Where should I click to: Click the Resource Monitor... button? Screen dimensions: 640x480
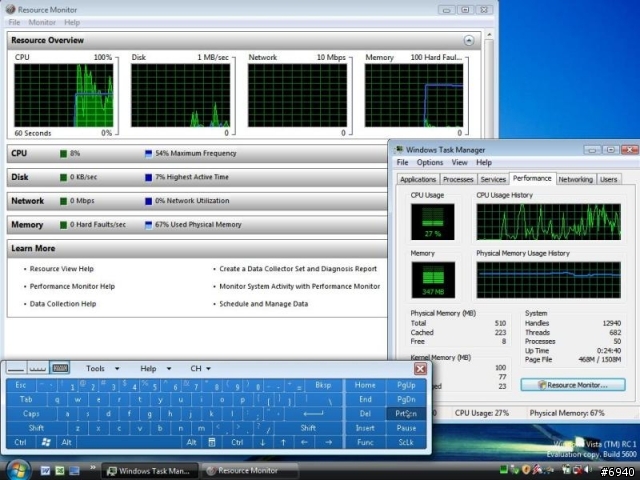(x=573, y=384)
